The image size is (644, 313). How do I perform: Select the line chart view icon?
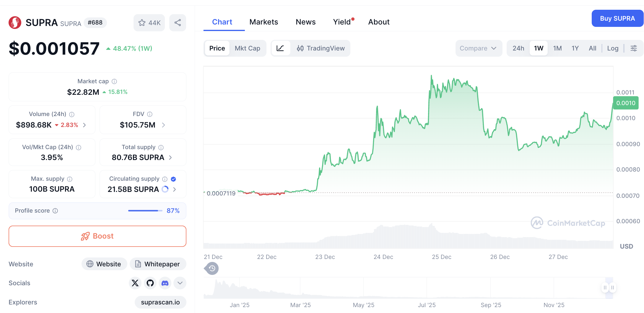pyautogui.click(x=280, y=48)
